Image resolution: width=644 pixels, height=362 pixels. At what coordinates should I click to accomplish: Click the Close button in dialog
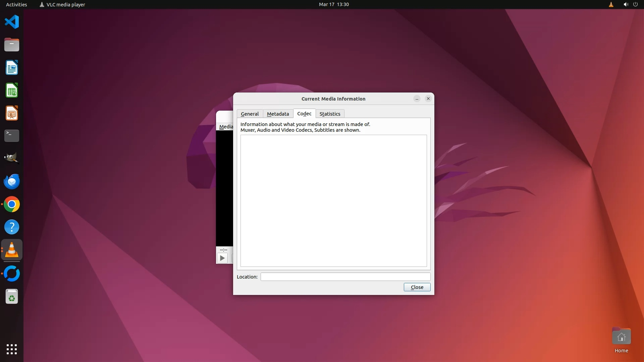click(x=417, y=287)
